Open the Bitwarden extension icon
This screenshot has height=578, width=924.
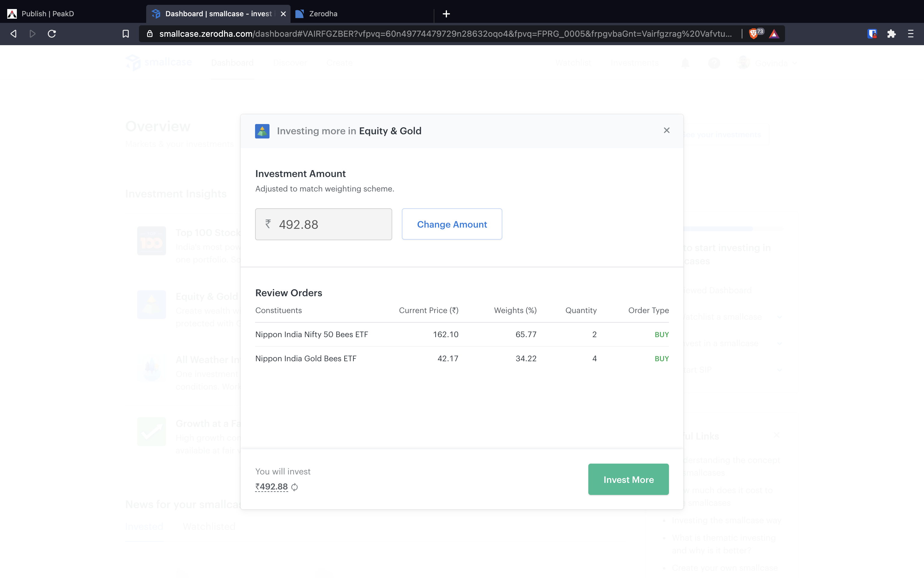(x=872, y=34)
